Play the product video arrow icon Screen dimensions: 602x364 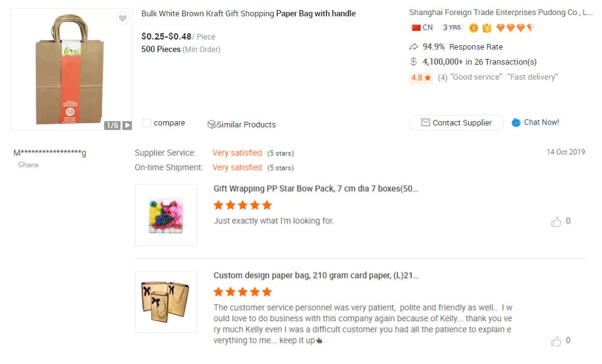click(x=127, y=126)
